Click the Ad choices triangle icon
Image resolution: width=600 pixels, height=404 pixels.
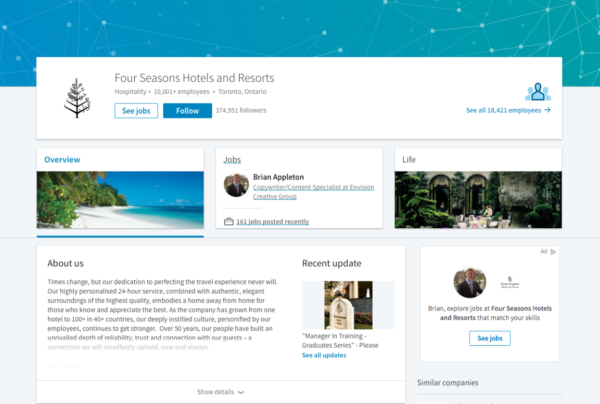pos(553,252)
